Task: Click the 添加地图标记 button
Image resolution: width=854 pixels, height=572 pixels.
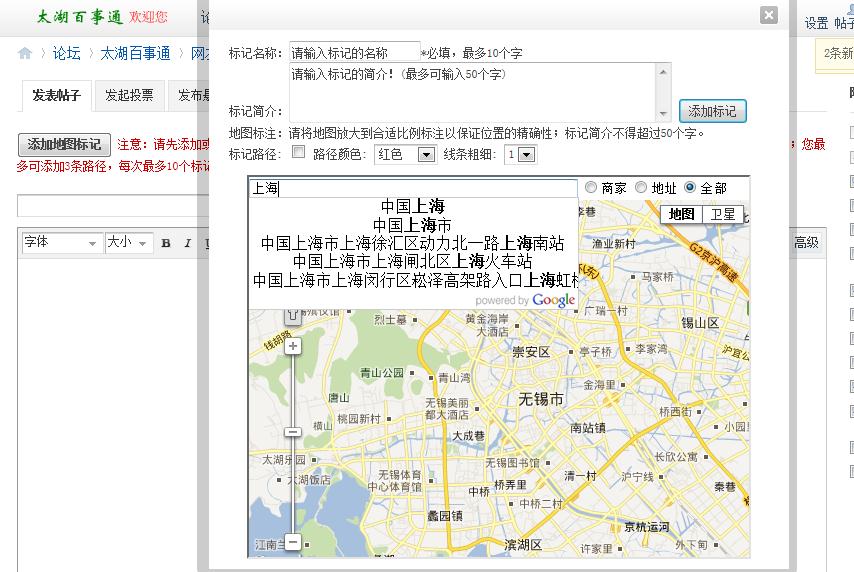Action: (64, 144)
